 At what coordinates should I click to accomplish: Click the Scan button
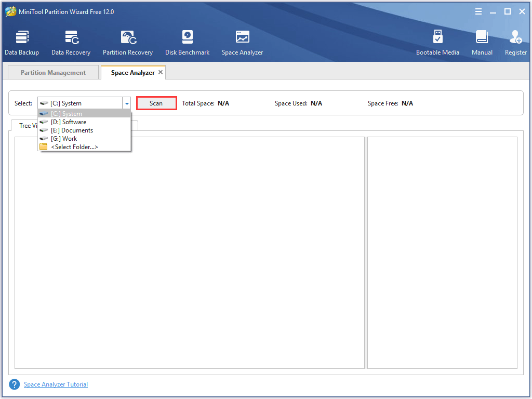click(156, 103)
